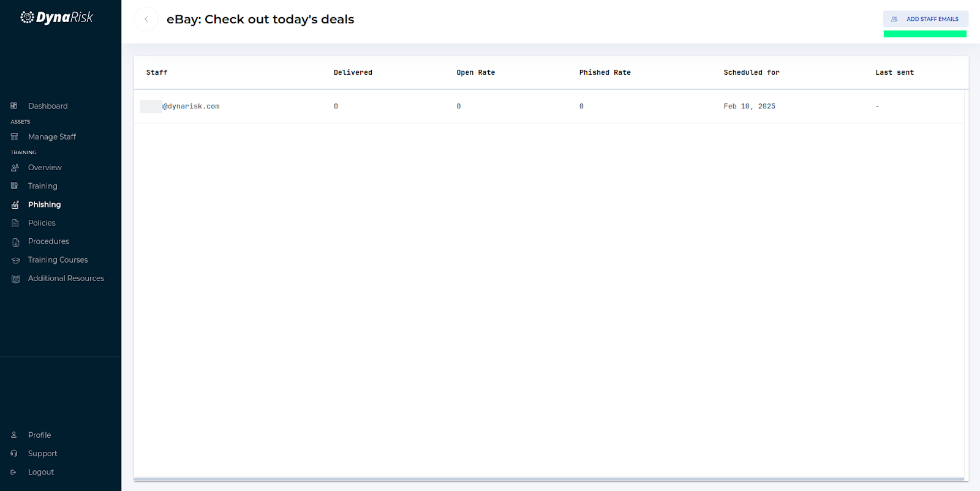980x491 pixels.
Task: Open Training Courses link
Action: (x=58, y=260)
